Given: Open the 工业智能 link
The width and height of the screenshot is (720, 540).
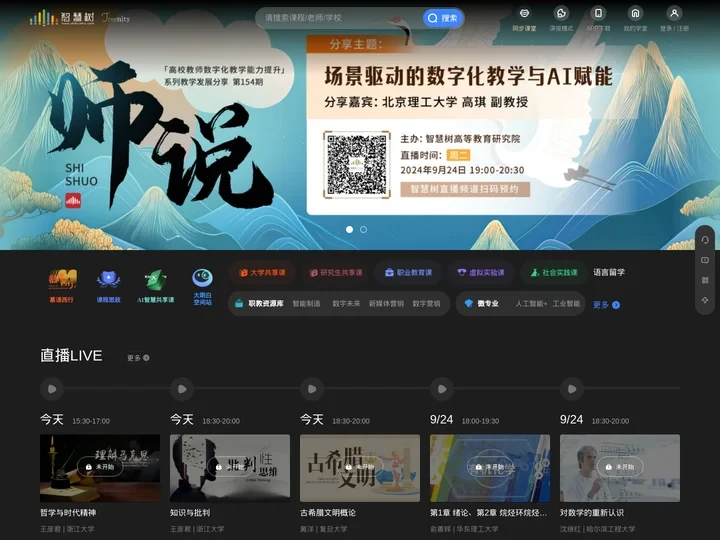Looking at the screenshot, I should click(566, 304).
